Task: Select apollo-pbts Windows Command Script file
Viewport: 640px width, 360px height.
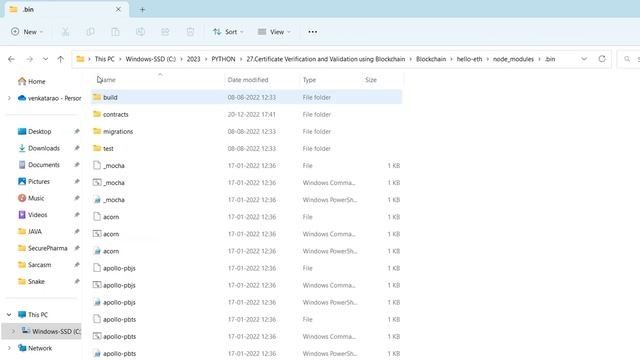Action: tap(247, 336)
